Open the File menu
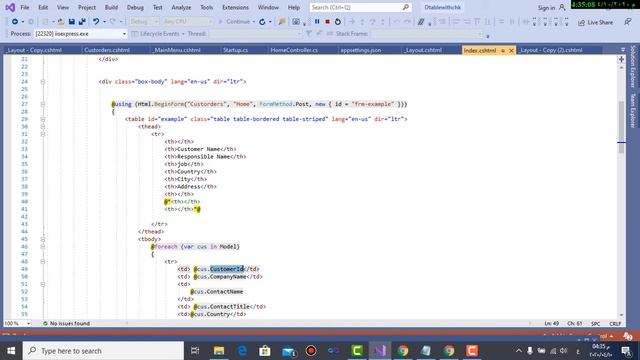Screen dimensions: 640x360 point(24,7)
